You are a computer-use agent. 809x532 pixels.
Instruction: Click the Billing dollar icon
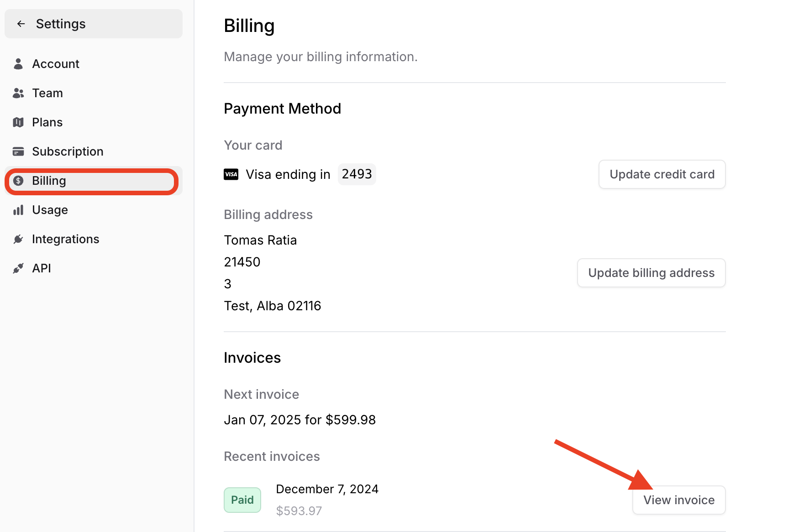click(x=18, y=181)
